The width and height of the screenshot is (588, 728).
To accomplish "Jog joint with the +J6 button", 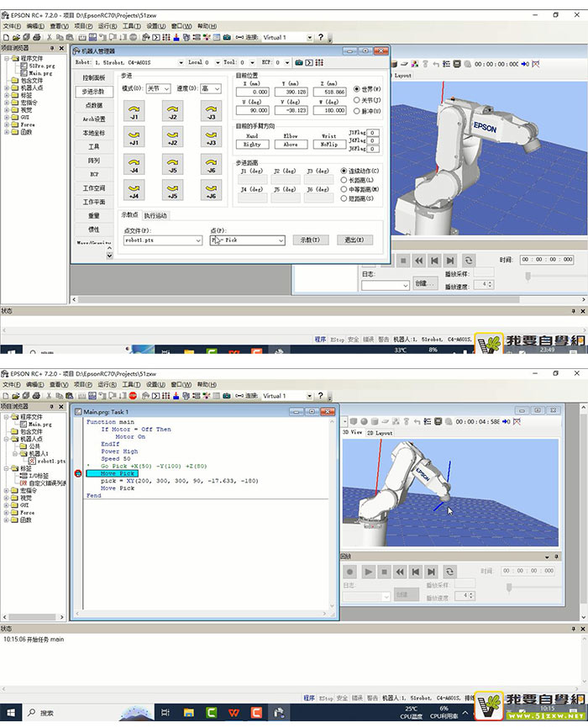I will 211,190.
